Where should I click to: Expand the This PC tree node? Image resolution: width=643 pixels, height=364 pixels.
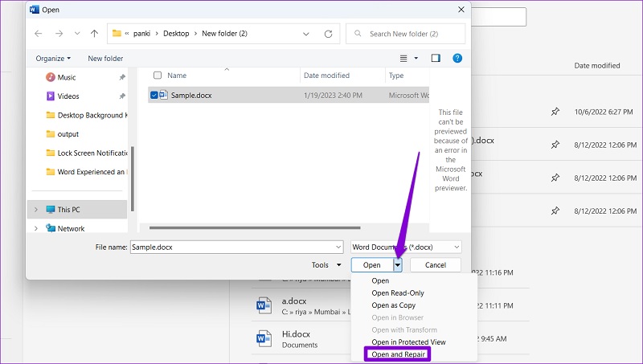click(35, 210)
